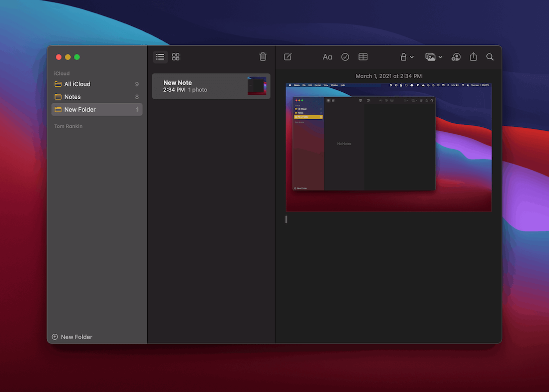Switch to gallery view
549x392 pixels.
pos(175,56)
